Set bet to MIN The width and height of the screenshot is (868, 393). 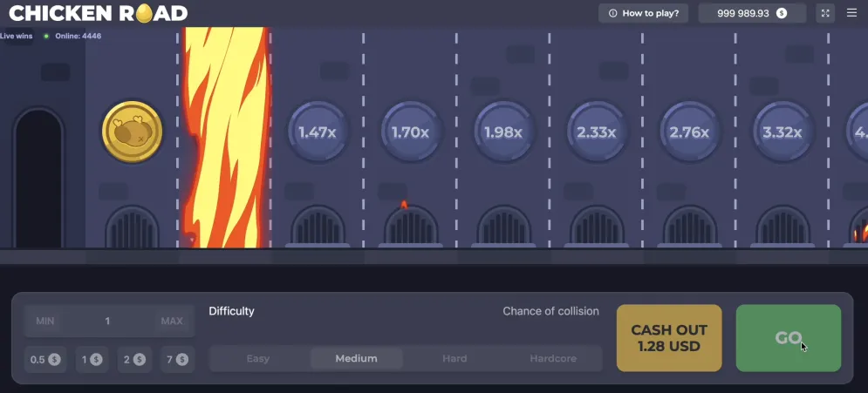[45, 321]
